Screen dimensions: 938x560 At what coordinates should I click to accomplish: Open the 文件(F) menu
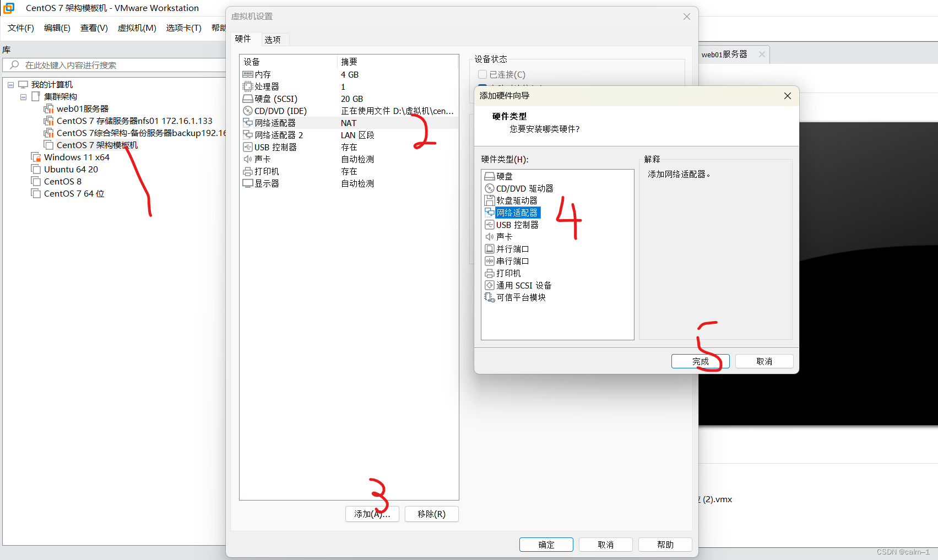point(21,28)
